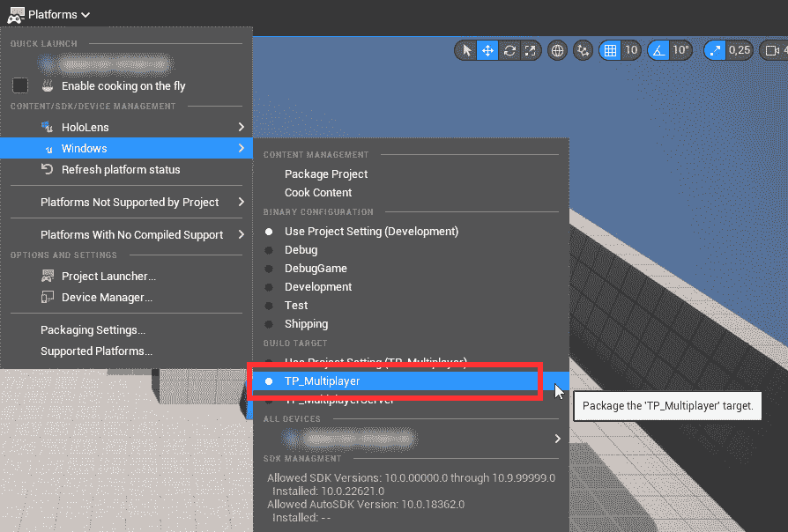Open Platforms Not Supported by Project
Screen dimensions: 788x532
pyautogui.click(x=126, y=202)
